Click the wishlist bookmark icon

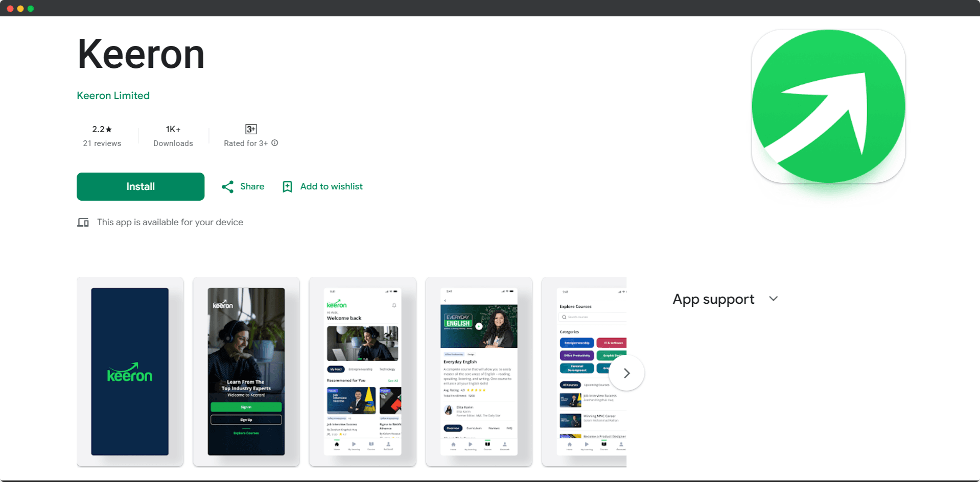287,187
